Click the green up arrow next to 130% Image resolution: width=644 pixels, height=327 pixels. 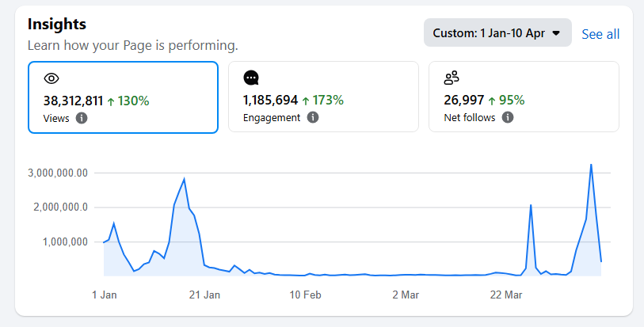click(x=111, y=101)
